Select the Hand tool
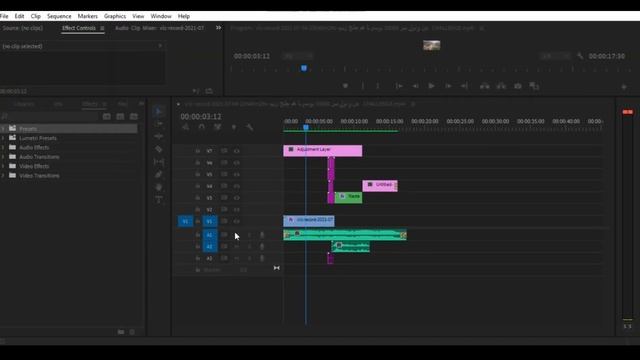Viewport: 640px width, 360px height. [x=159, y=187]
